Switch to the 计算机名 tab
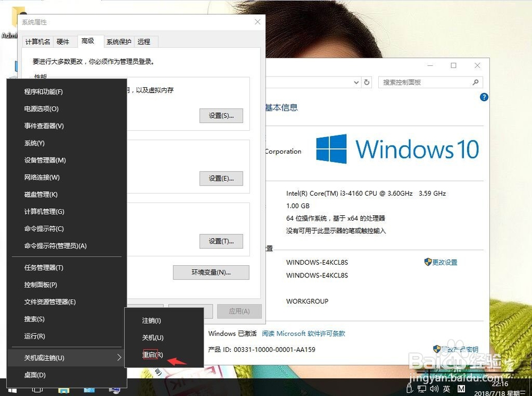 click(37, 41)
